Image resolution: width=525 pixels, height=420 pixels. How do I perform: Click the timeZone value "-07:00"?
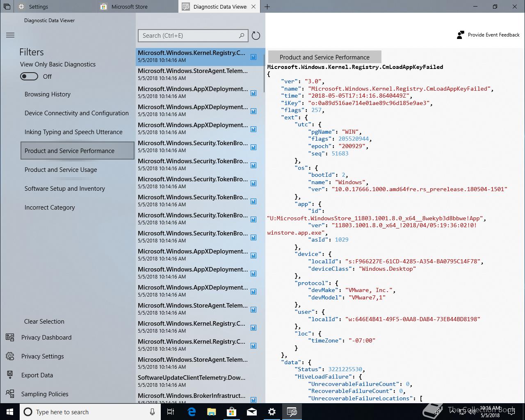pyautogui.click(x=362, y=340)
